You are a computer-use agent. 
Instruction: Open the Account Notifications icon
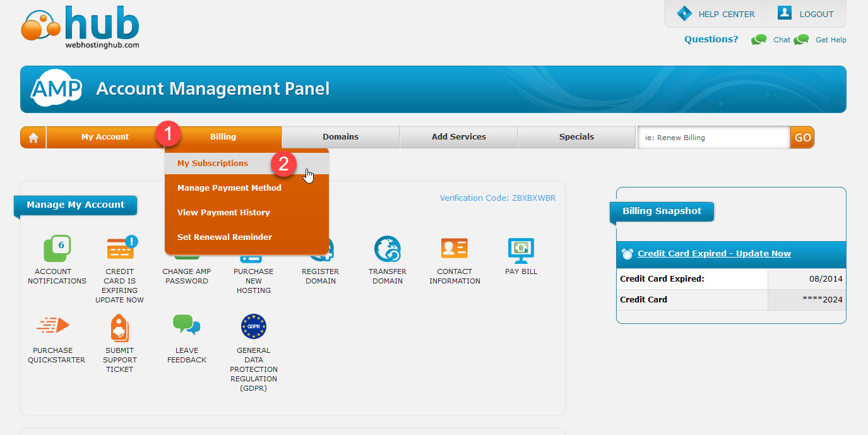coord(57,249)
